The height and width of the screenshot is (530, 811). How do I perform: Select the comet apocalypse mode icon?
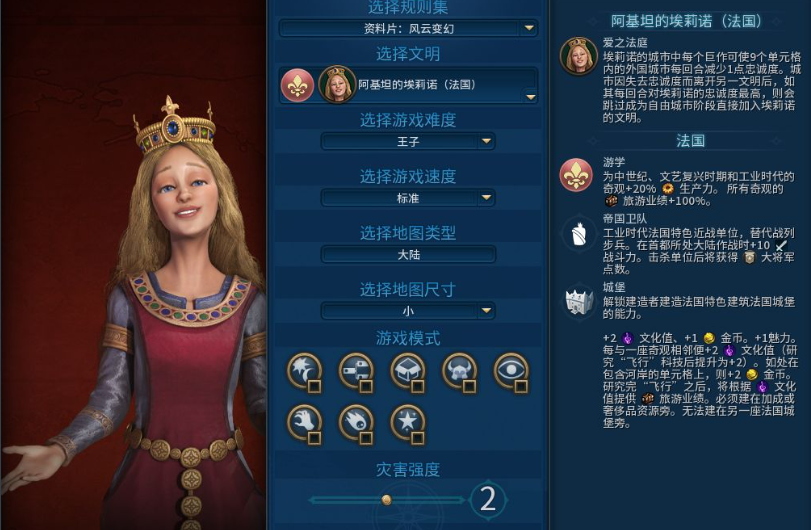(356, 422)
